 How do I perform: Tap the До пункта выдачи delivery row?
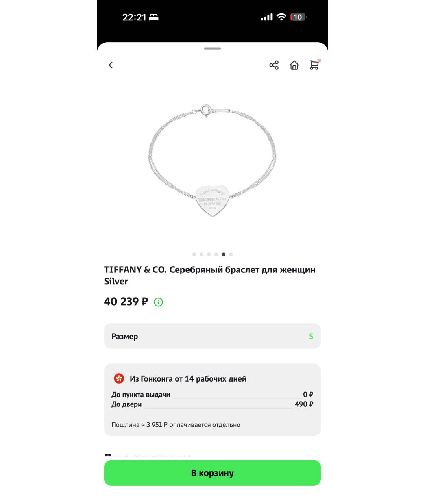pyautogui.click(x=213, y=395)
